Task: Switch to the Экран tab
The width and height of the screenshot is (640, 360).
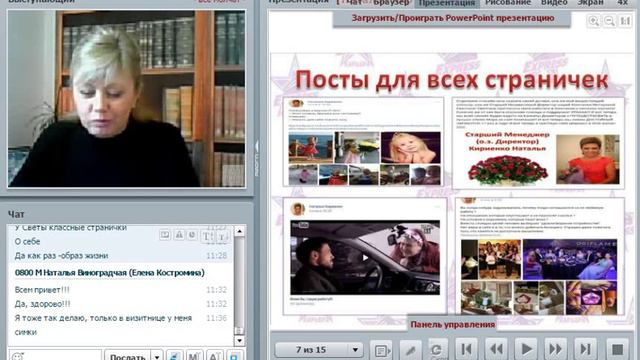Action: coord(590,2)
